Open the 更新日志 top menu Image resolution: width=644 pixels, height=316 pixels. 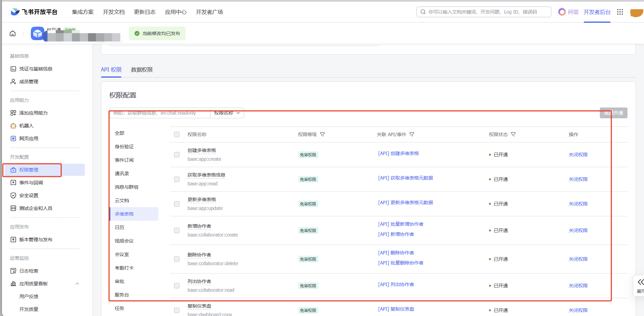click(x=145, y=12)
